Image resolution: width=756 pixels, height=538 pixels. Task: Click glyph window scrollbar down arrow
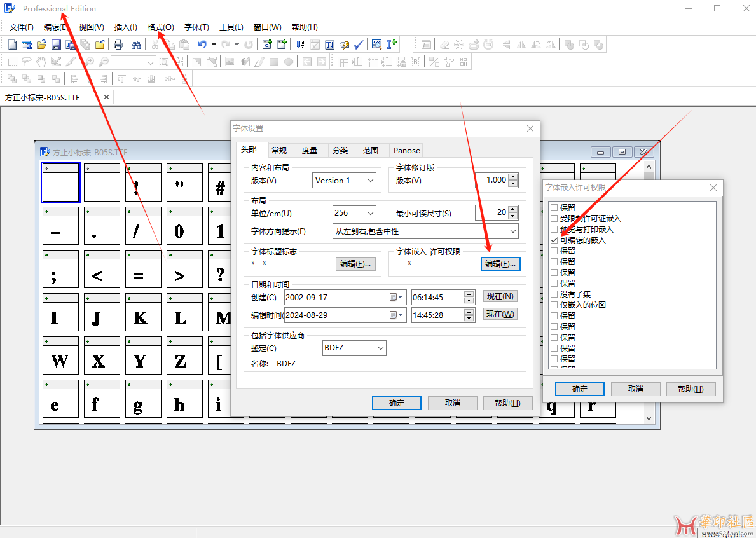(649, 418)
